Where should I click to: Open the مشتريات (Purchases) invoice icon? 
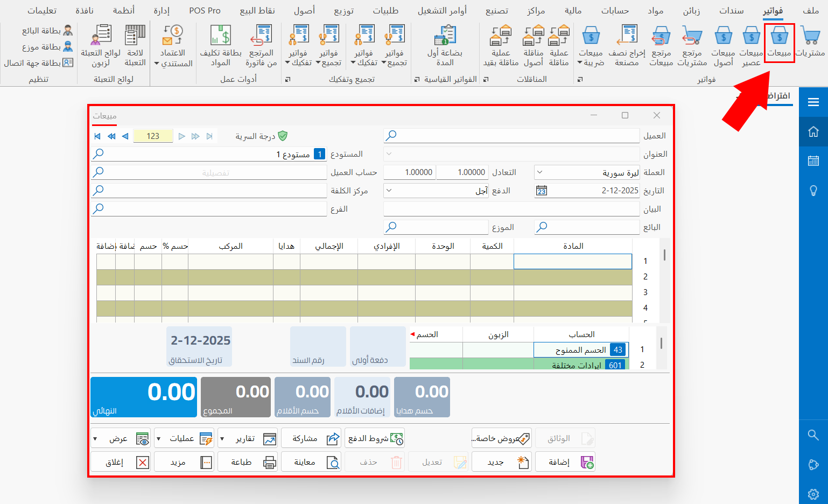pyautogui.click(x=810, y=38)
